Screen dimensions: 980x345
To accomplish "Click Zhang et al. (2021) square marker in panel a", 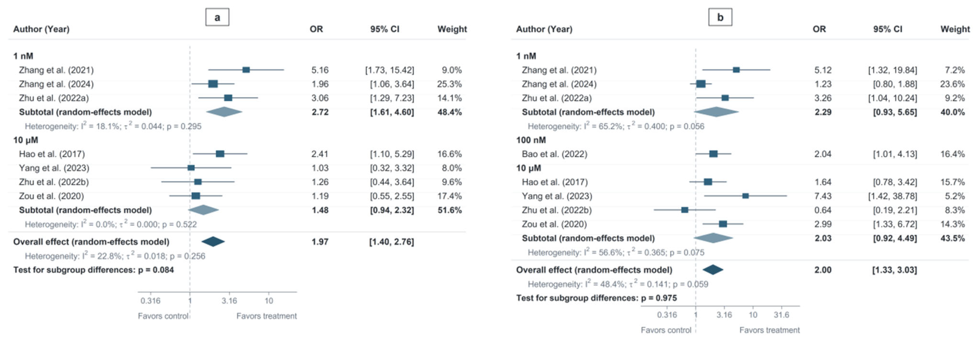I will tap(246, 70).
